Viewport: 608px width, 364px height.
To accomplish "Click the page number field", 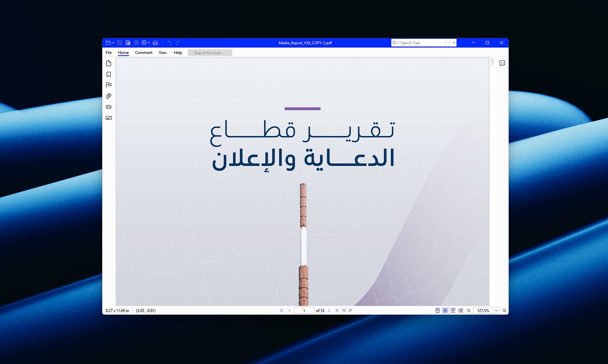I will tap(304, 311).
